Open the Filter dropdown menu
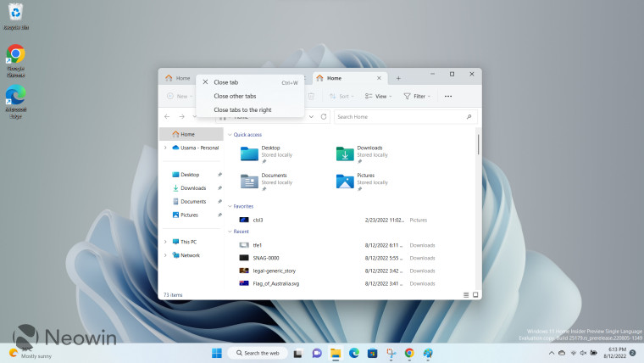644x363 pixels. (417, 96)
